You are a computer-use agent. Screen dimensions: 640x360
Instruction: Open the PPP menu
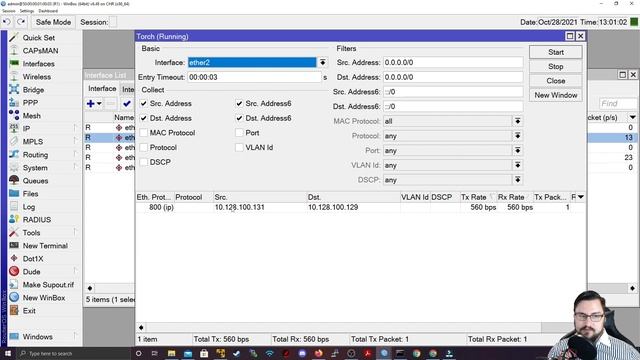[30, 103]
